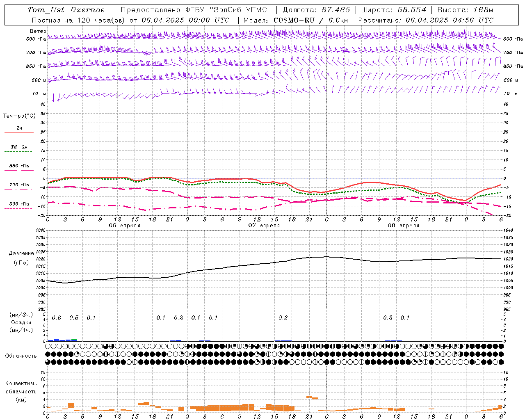Image resolution: width=525 pixels, height=420 pixels.
Task: Click the Осадки panel label
Action: 21,322
